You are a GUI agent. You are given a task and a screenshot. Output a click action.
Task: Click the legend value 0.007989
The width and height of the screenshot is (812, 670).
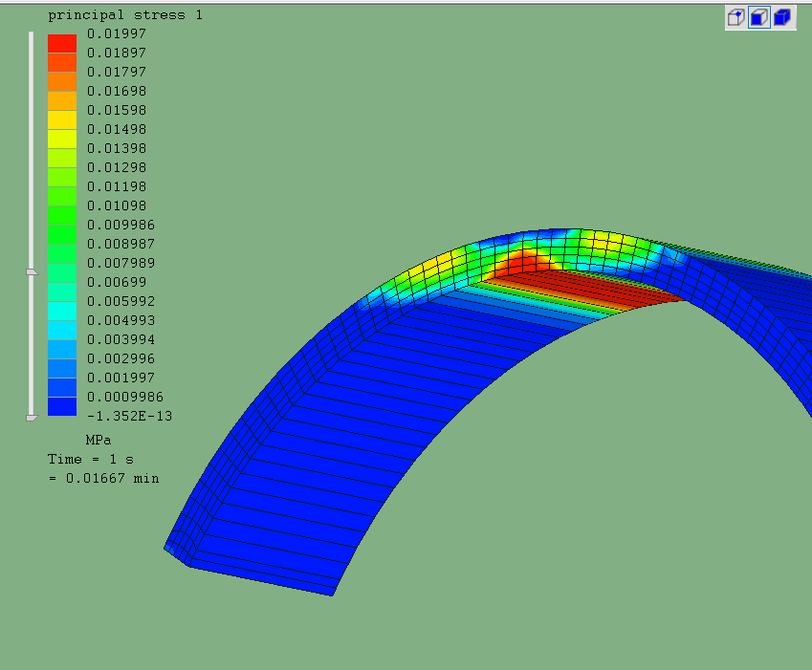pyautogui.click(x=121, y=264)
